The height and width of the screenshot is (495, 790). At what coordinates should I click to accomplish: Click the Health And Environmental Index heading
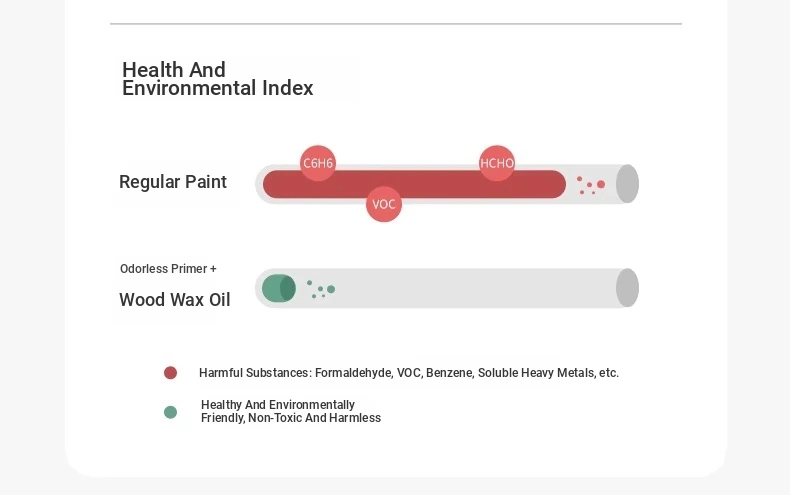(218, 79)
